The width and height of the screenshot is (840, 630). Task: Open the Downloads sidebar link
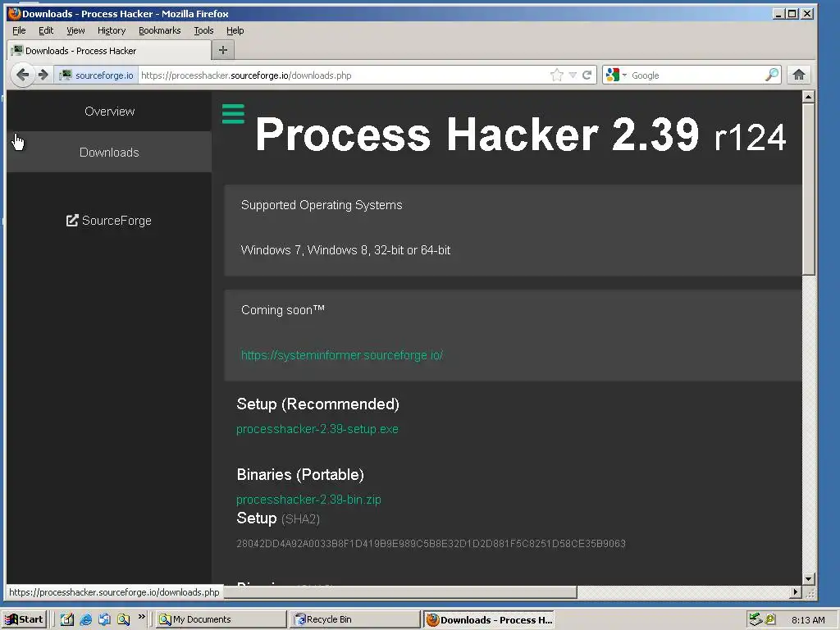pyautogui.click(x=109, y=152)
